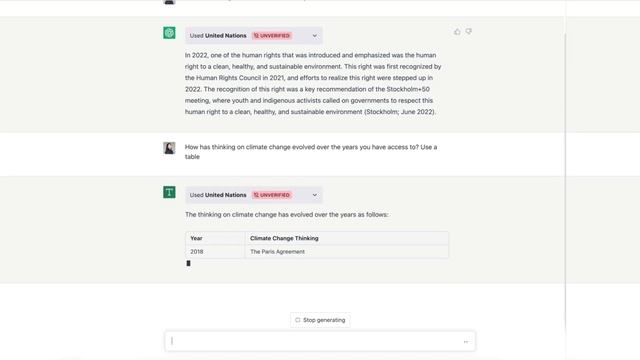Click the thumbs down icon
Screen dimensions: 640x360
pos(469,31)
